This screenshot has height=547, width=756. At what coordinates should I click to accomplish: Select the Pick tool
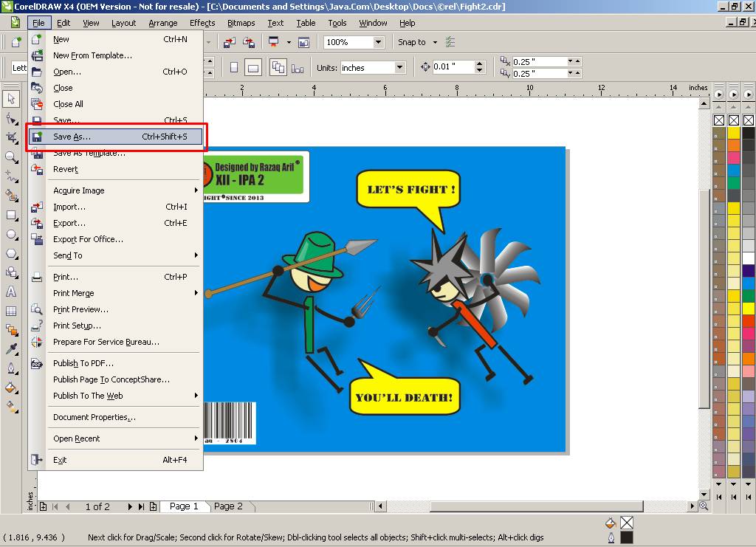click(x=12, y=98)
